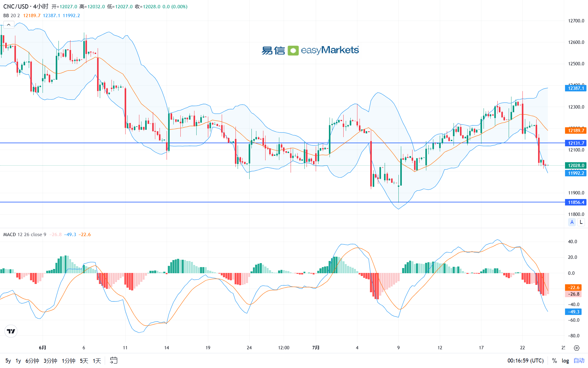The height and width of the screenshot is (368, 588).
Task: Open timezone menu 00:16:59 (UTC)
Action: (526, 361)
